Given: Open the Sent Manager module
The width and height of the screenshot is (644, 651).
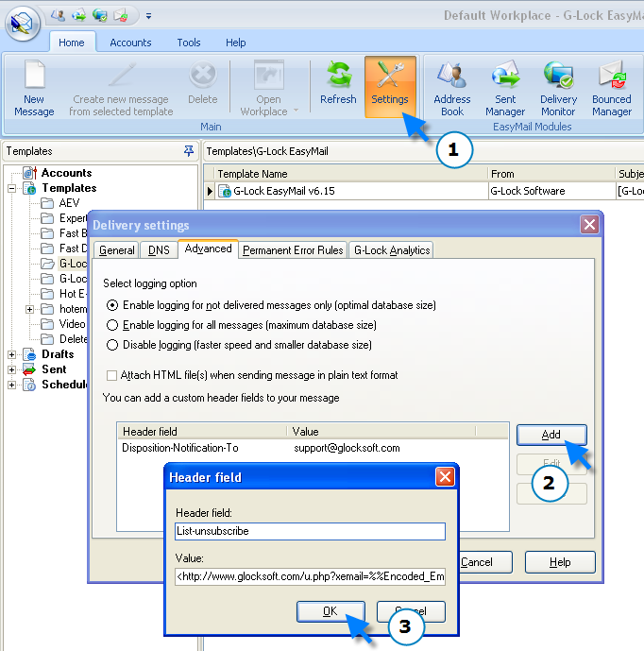Looking at the screenshot, I should 505,88.
